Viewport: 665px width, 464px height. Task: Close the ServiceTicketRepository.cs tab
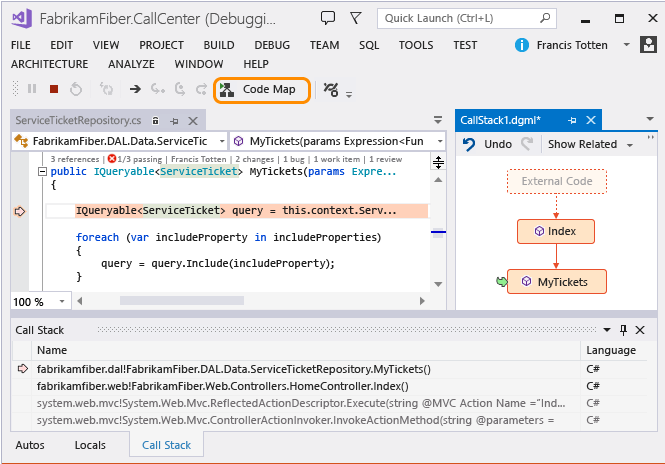(193, 121)
